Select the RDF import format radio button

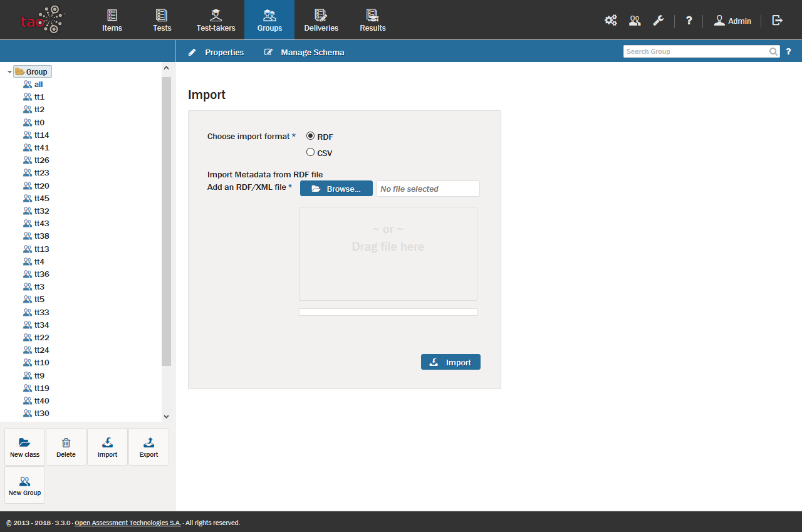pyautogui.click(x=310, y=136)
